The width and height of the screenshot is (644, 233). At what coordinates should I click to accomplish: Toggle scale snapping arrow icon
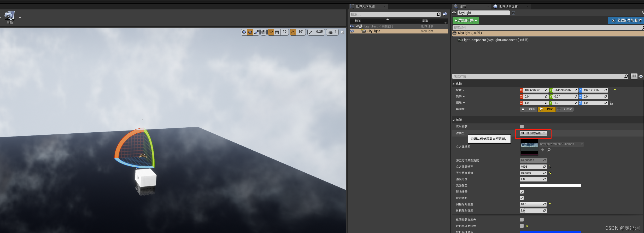[x=311, y=32]
